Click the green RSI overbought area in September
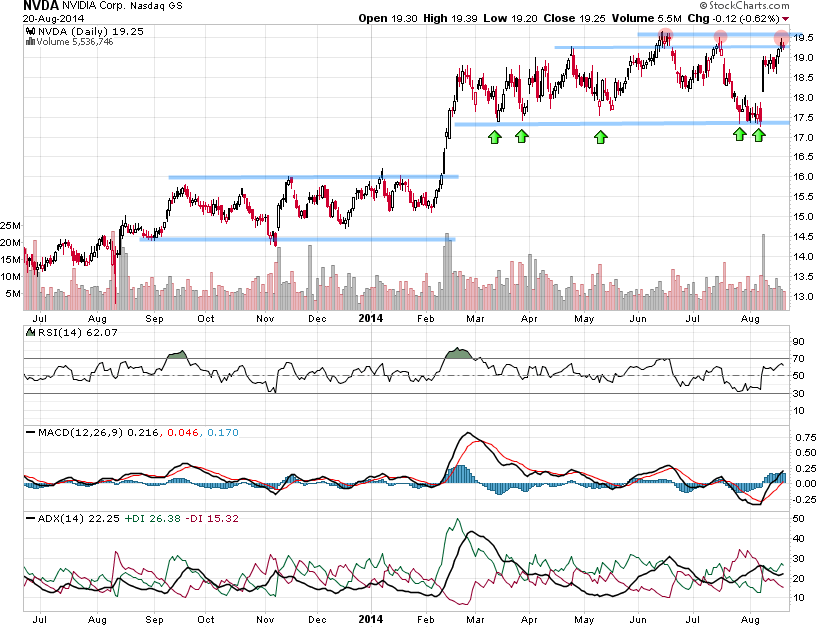816x627 pixels. (x=177, y=355)
